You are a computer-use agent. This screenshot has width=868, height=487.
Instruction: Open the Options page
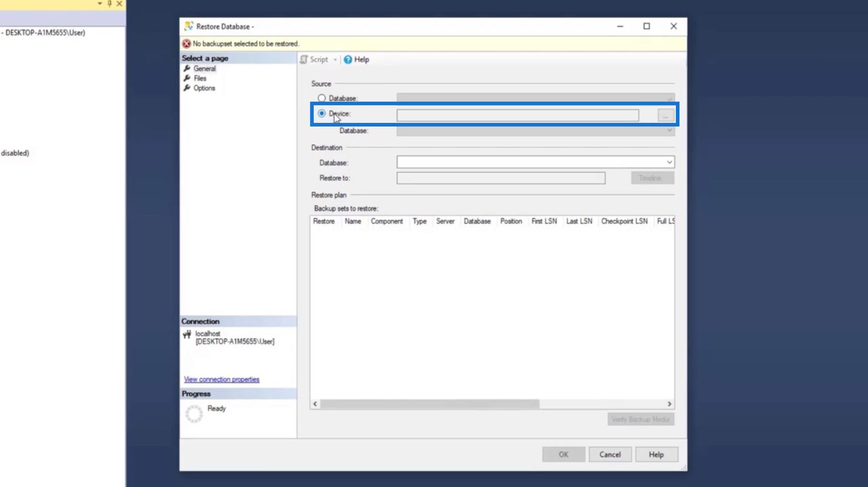point(204,88)
